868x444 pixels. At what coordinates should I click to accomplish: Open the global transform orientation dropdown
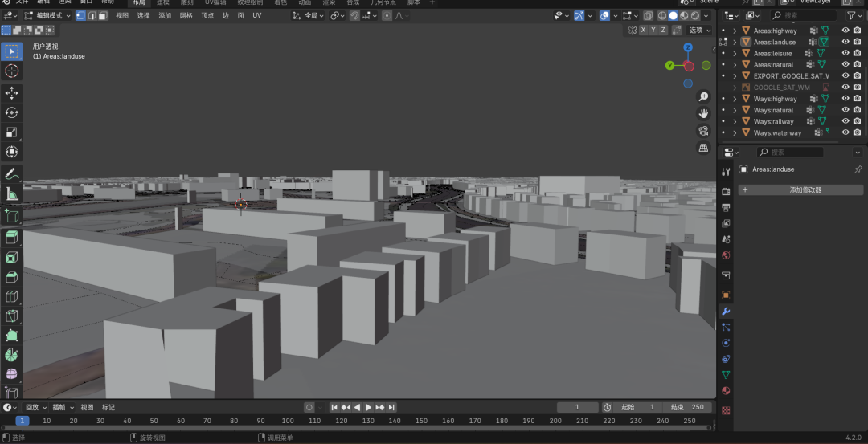click(x=309, y=15)
